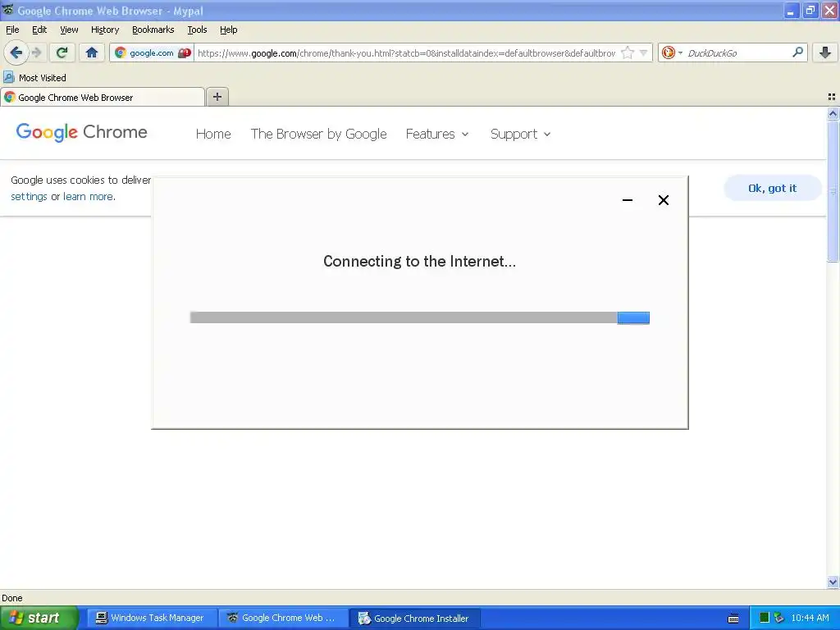
Task: Open the Edit menu
Action: click(39, 30)
